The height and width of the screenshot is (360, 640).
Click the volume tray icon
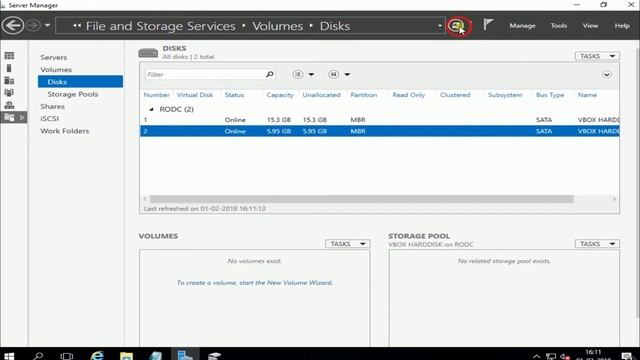point(565,356)
